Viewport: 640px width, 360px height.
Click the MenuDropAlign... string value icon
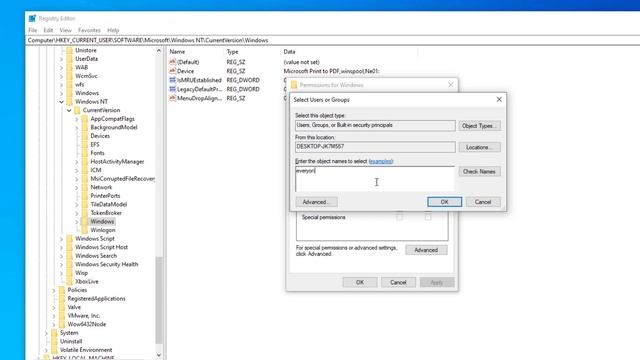coord(173,98)
